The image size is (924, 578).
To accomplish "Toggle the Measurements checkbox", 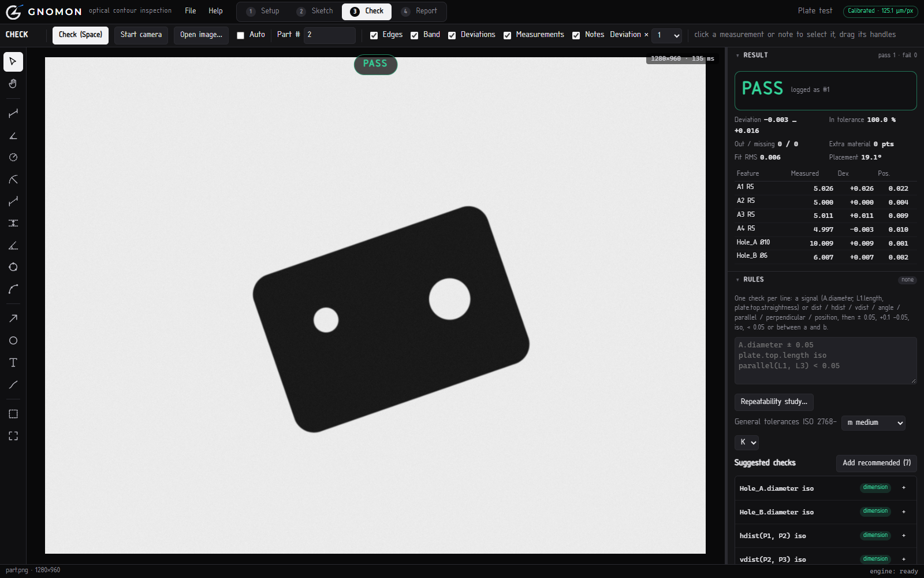I will pos(507,35).
